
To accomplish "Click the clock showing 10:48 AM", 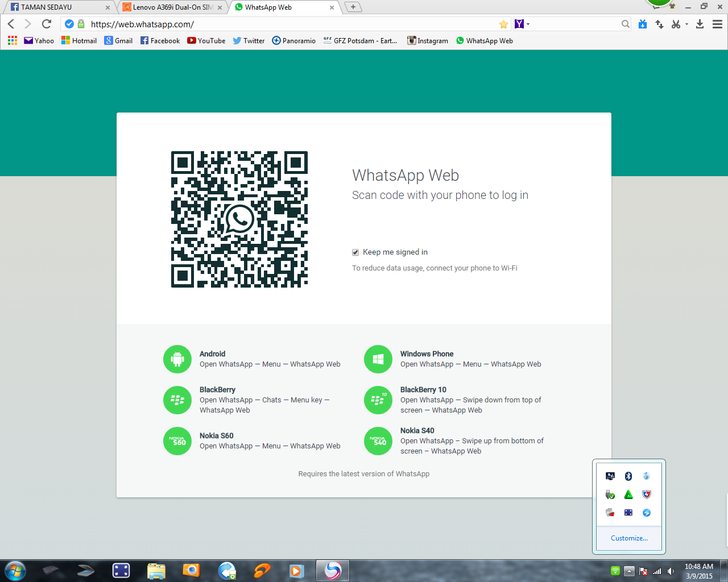I will coord(699,567).
